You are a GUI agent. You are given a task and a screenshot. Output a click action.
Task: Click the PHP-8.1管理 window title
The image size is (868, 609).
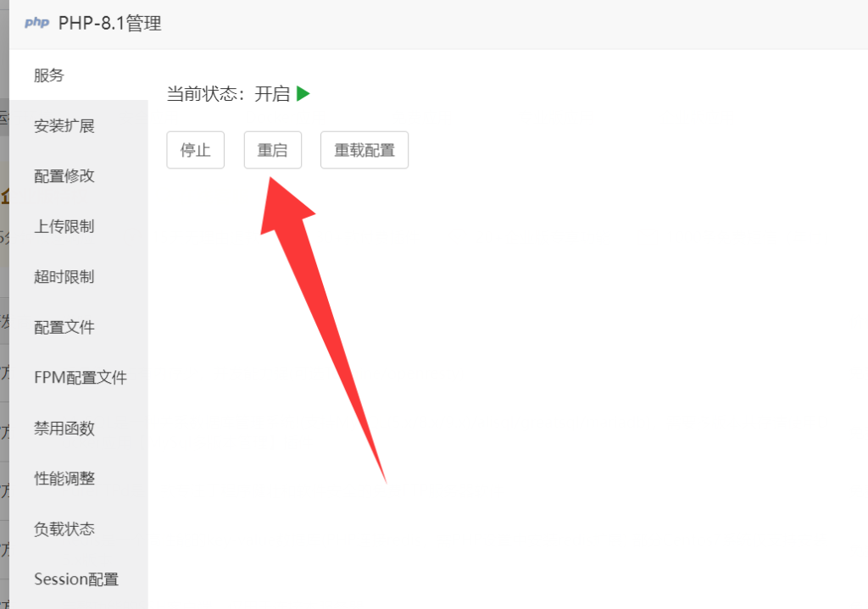click(109, 23)
